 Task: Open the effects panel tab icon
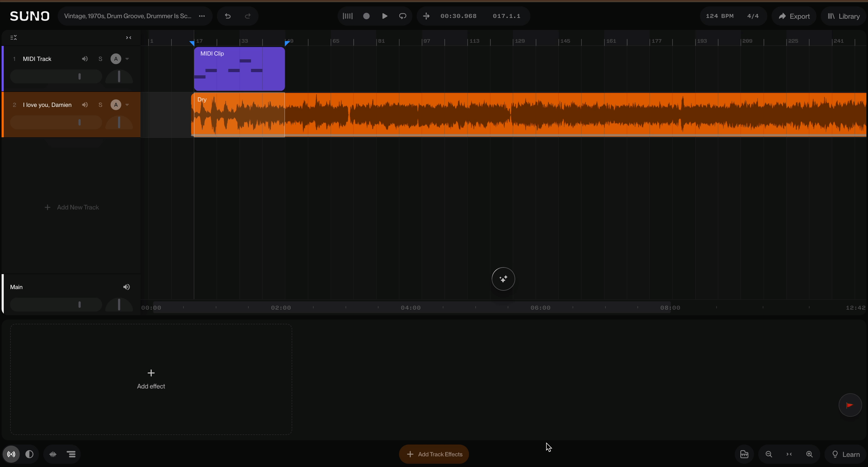coord(11,454)
